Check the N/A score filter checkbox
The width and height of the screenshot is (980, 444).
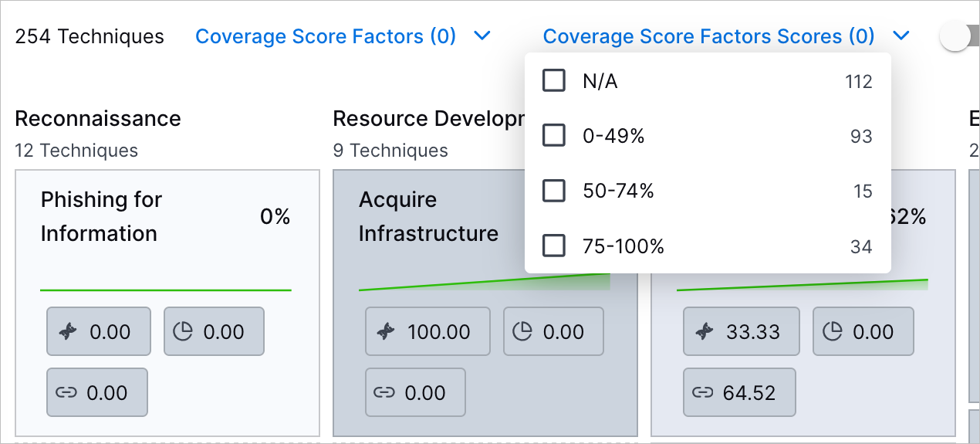[x=554, y=80]
